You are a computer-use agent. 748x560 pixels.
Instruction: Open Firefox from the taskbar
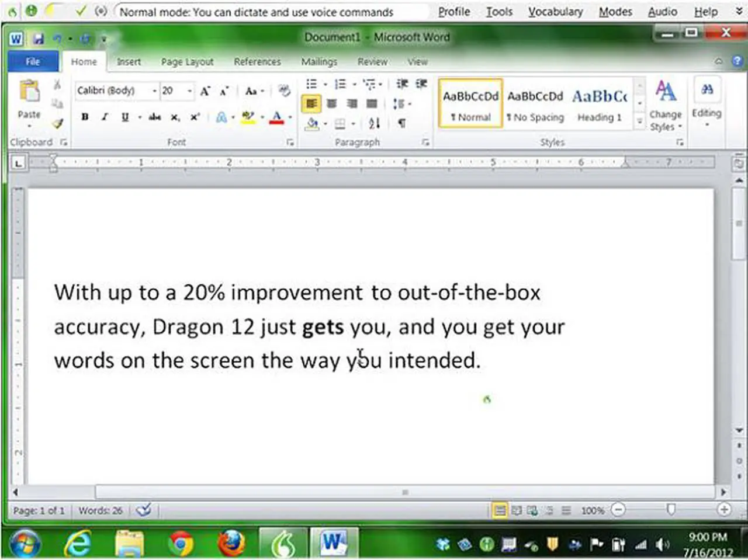tap(231, 544)
